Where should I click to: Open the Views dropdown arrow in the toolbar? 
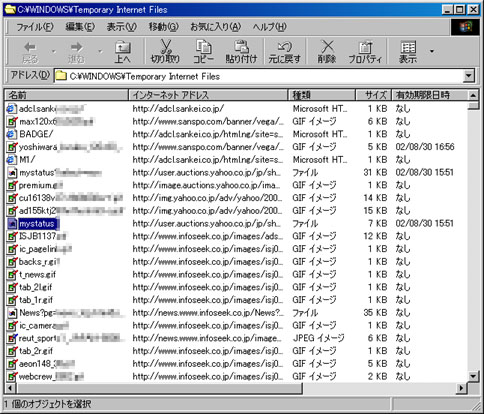click(x=432, y=51)
